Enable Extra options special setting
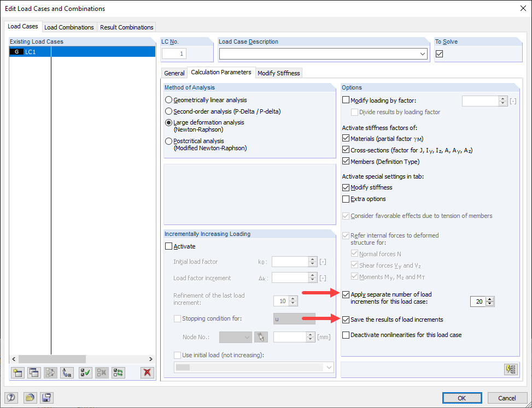This screenshot has width=532, height=408. coord(346,199)
